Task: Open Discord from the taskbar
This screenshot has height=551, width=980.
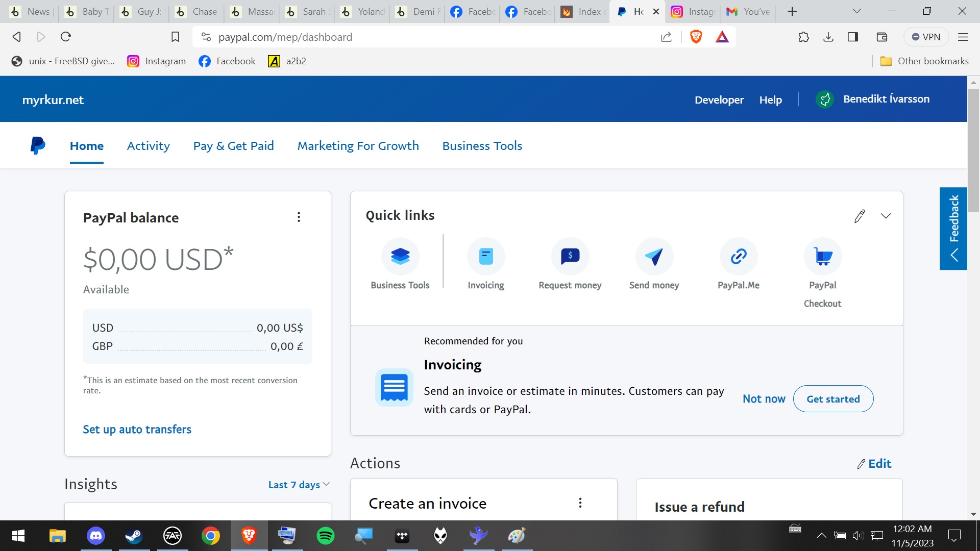Action: pos(96,536)
